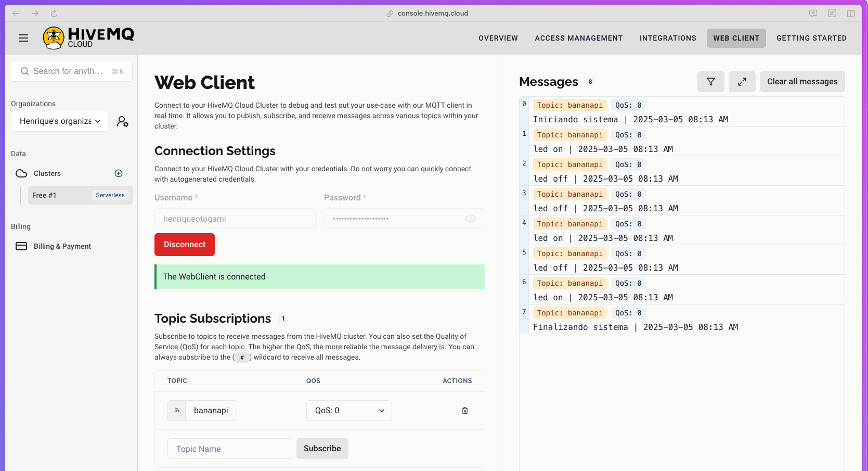Click the bananapi topic feed icon
Image resolution: width=868 pixels, height=471 pixels.
click(177, 411)
